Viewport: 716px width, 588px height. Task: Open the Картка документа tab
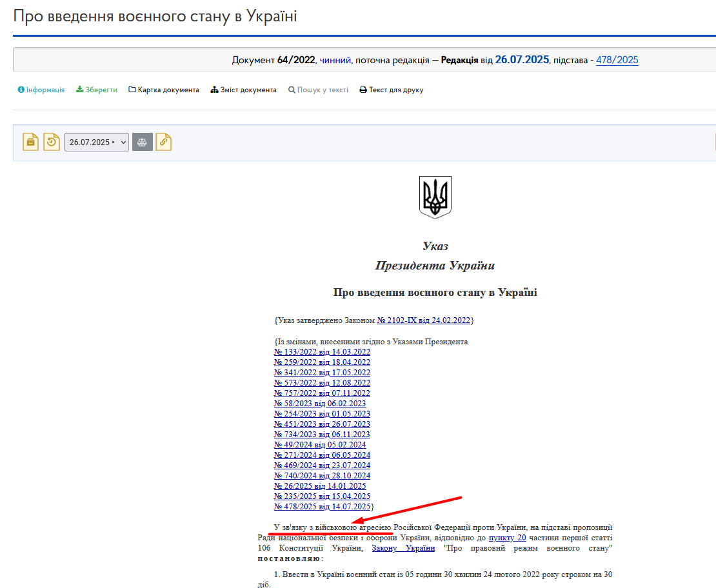click(x=164, y=90)
